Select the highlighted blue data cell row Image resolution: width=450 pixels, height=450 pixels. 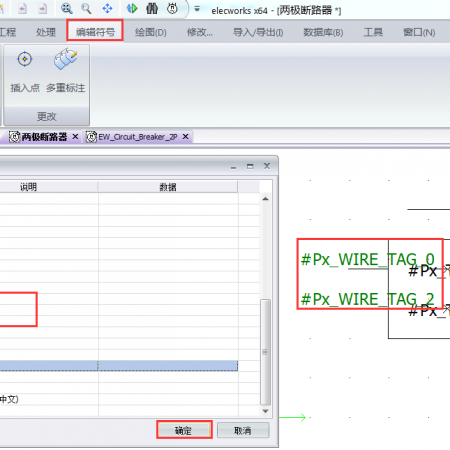click(119, 366)
